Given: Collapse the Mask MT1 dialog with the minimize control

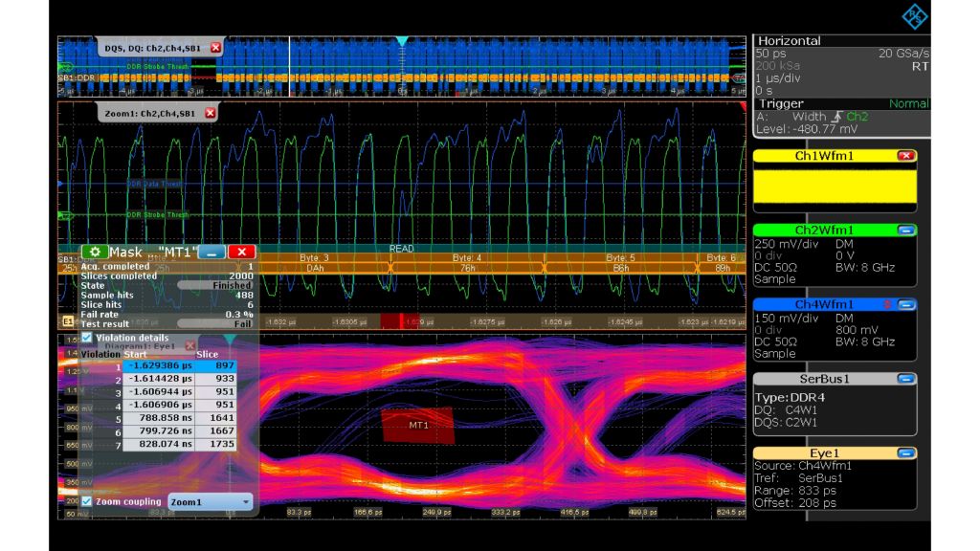Looking at the screenshot, I should click(211, 252).
